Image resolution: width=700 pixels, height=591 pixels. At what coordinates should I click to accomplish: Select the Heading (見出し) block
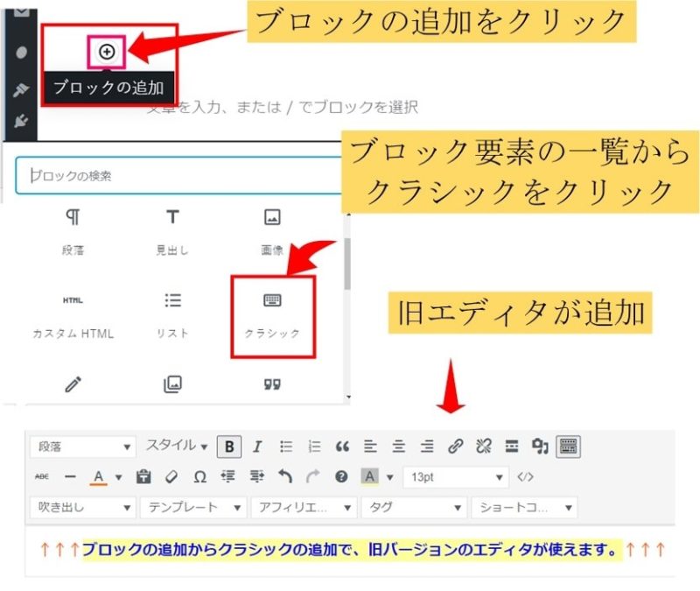pyautogui.click(x=172, y=232)
